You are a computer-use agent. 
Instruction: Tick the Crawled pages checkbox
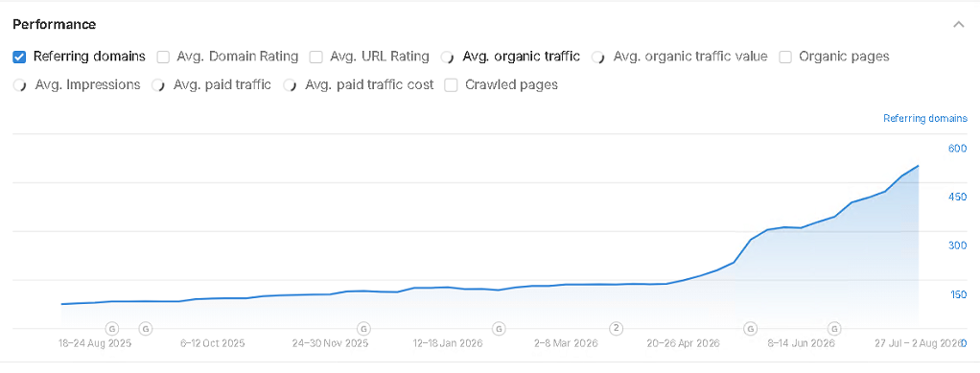point(452,85)
